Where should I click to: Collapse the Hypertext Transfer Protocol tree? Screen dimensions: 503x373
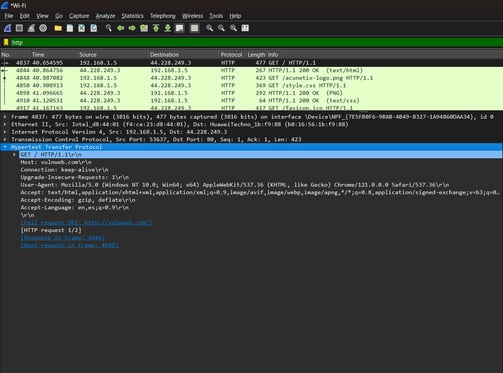pyautogui.click(x=5, y=147)
